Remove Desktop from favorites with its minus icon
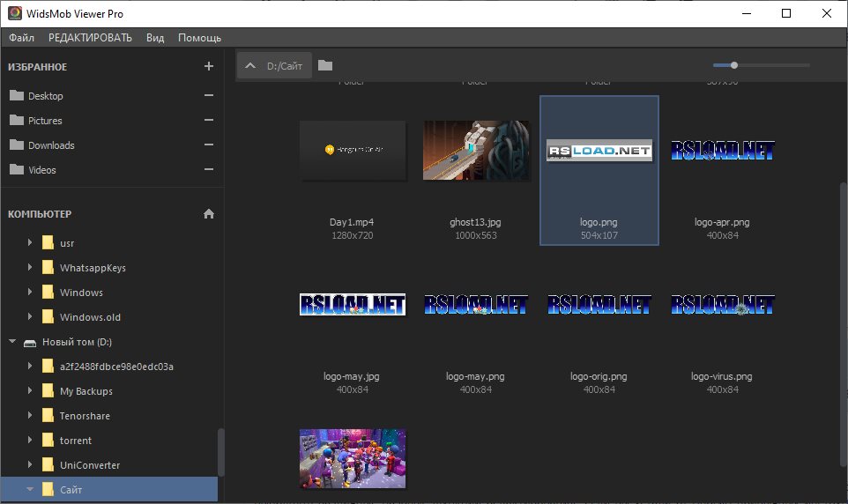This screenshot has height=504, width=848. [x=209, y=95]
